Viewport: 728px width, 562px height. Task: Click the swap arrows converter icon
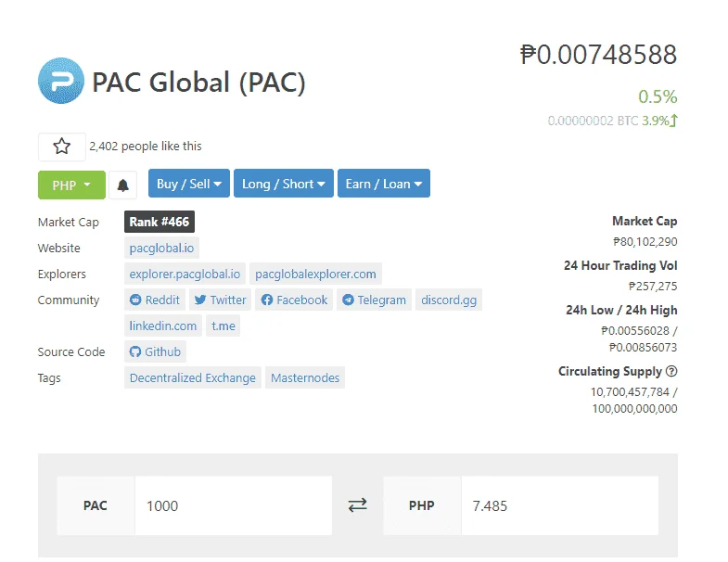click(x=357, y=505)
